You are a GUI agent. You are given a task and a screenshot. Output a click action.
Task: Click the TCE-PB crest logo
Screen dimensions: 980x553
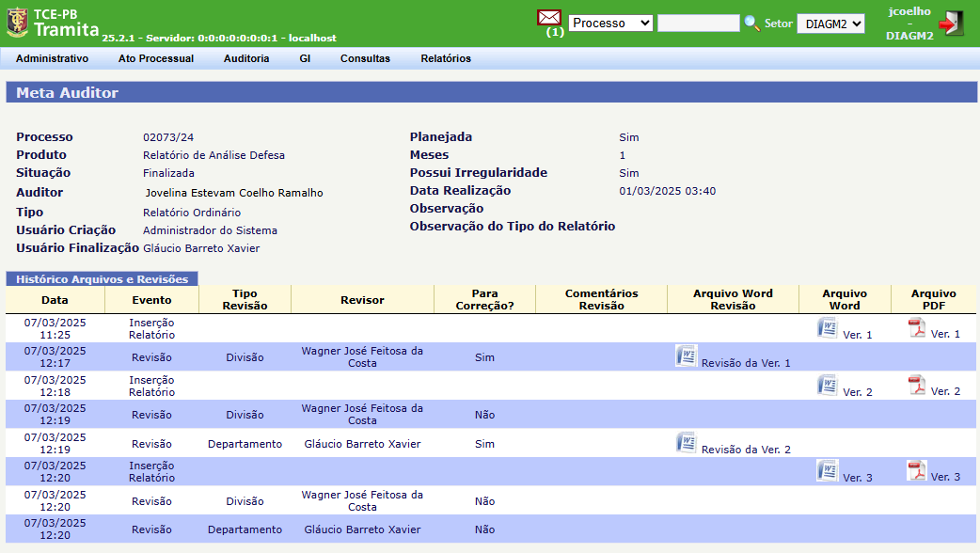click(x=17, y=23)
